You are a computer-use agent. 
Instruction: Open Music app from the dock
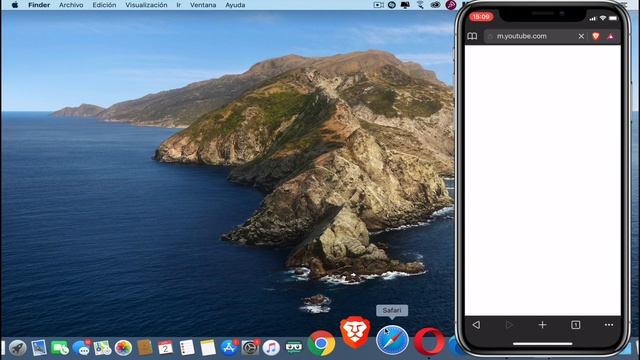coord(271,348)
